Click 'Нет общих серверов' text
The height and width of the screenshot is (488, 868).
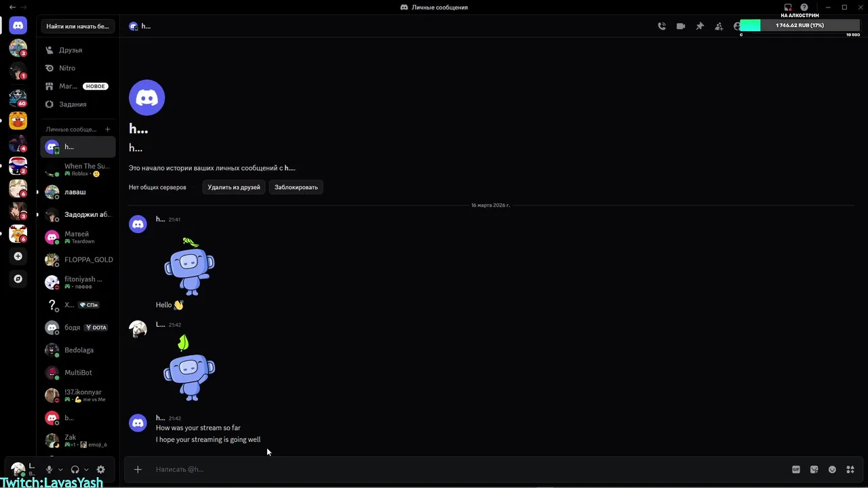coord(157,187)
